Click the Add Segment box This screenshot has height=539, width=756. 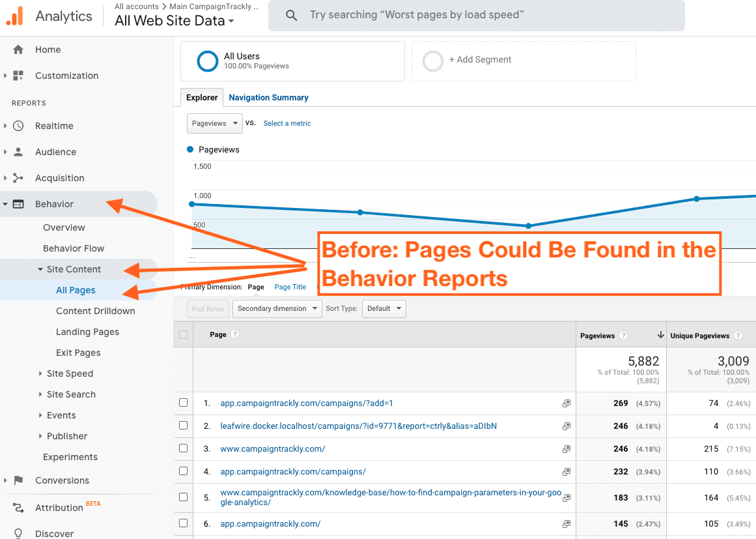click(524, 61)
